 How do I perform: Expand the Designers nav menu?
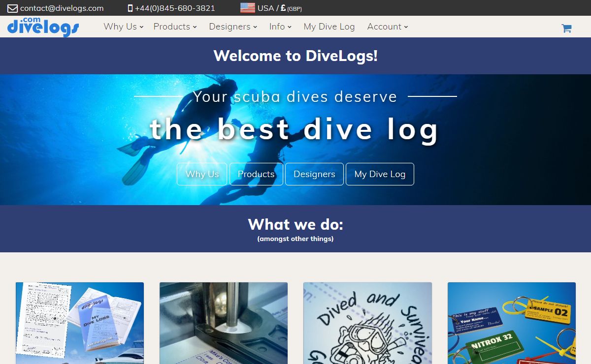click(233, 27)
